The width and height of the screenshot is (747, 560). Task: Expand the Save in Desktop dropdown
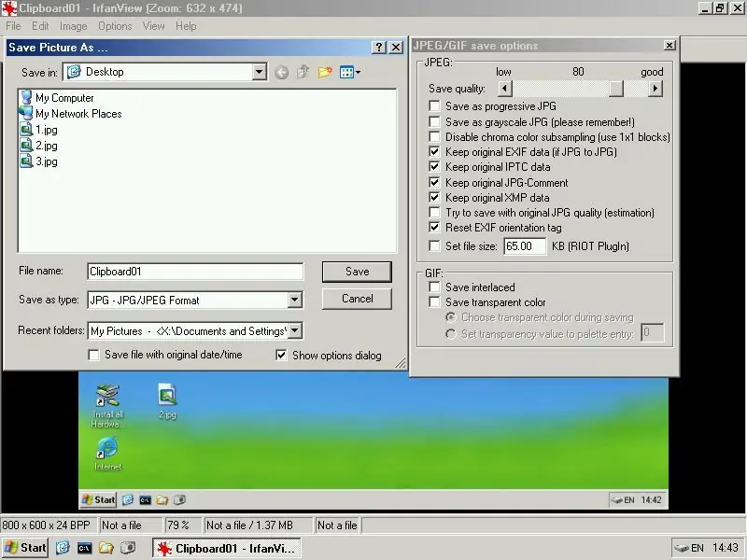coord(260,72)
